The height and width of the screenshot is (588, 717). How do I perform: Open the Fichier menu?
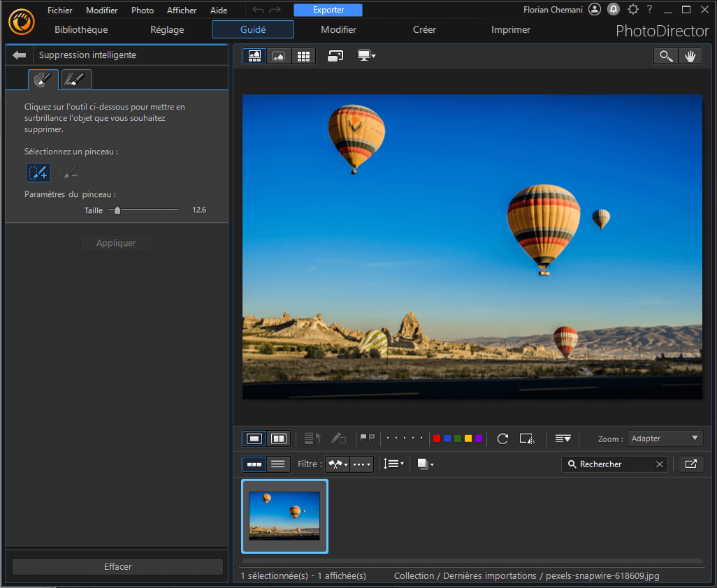(60, 10)
